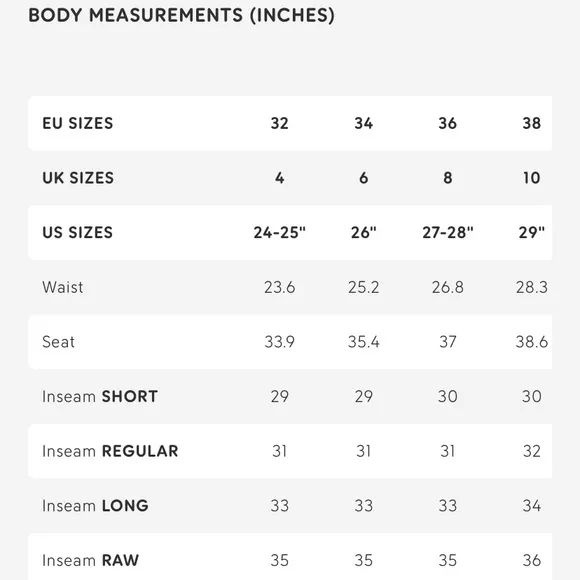580x580 pixels.
Task: Click waist value 25.2
Action: 364,287
